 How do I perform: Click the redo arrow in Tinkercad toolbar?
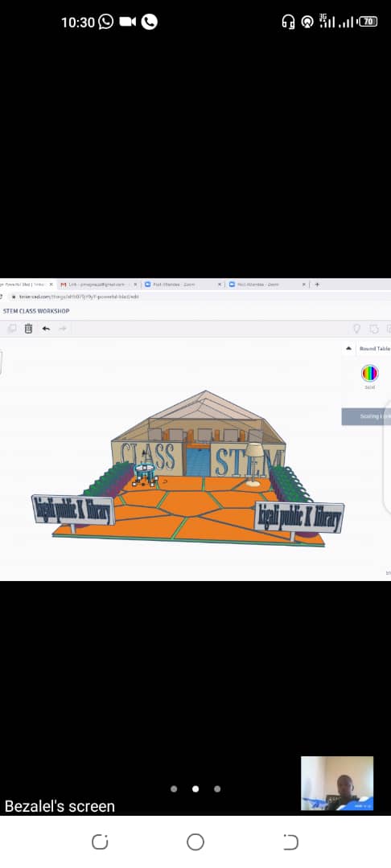[63, 329]
